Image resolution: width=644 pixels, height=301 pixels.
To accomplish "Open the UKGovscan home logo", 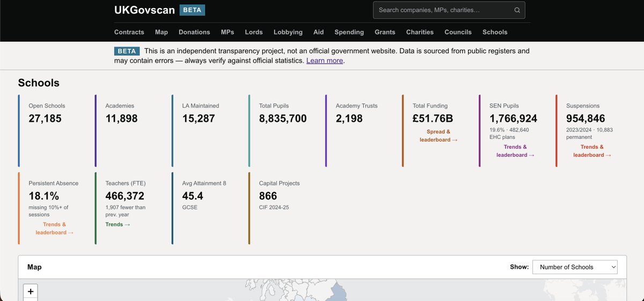I will click(144, 10).
